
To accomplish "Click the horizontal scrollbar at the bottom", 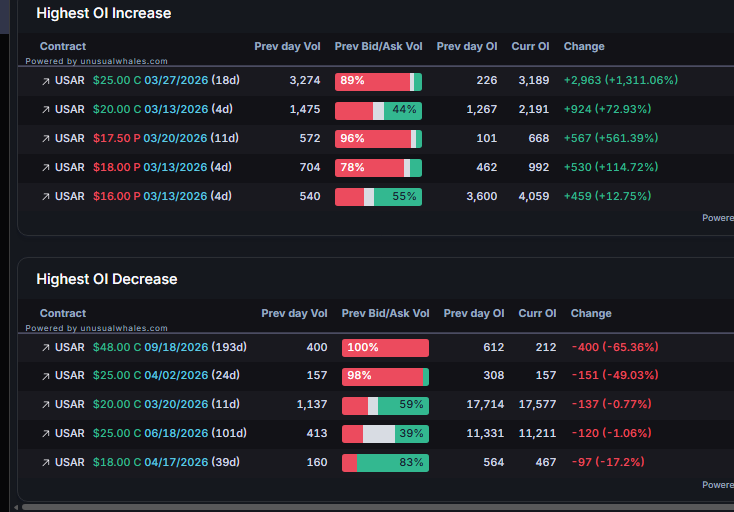I will pyautogui.click(x=378, y=507).
